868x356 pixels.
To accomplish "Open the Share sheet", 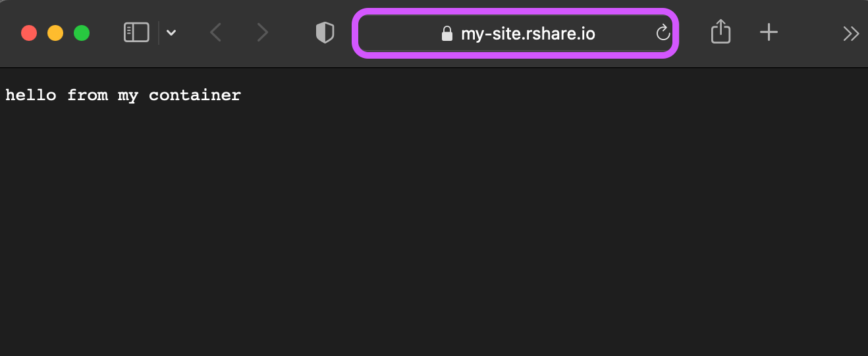I will [x=721, y=32].
